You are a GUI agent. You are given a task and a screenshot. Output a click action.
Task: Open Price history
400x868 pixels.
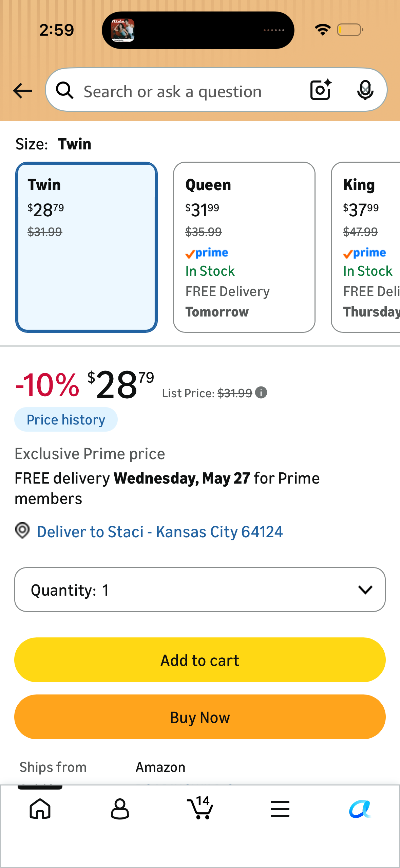[66, 420]
